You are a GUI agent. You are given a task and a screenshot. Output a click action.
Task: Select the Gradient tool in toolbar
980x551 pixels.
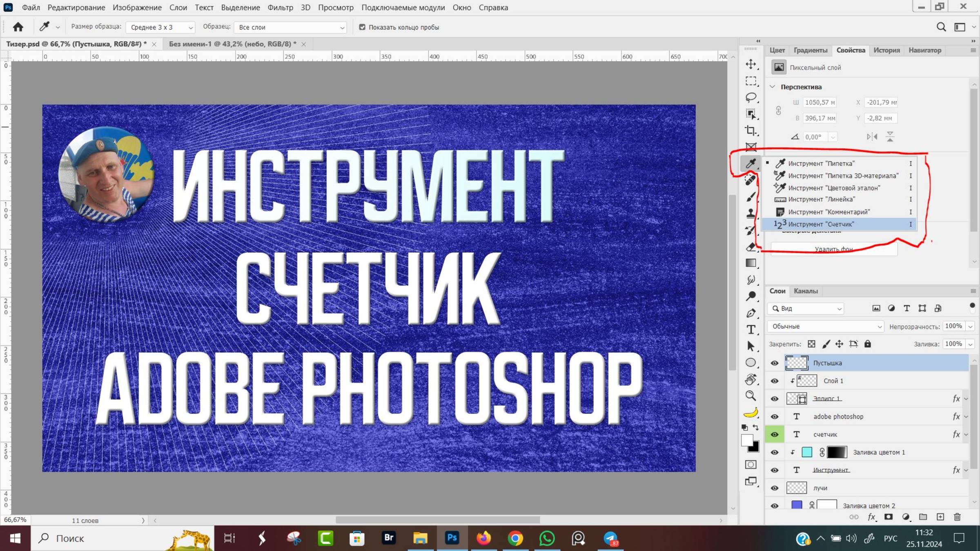pyautogui.click(x=751, y=263)
